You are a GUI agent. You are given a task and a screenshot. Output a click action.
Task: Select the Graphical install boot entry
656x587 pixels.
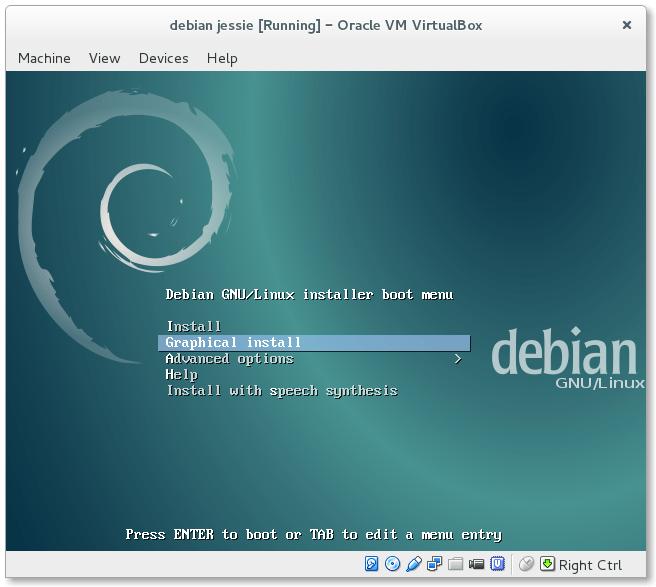pyautogui.click(x=314, y=343)
